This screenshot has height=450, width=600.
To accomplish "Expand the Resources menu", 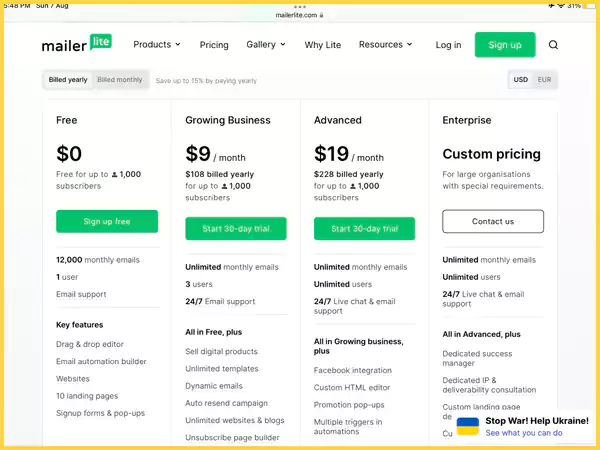I will (x=386, y=44).
